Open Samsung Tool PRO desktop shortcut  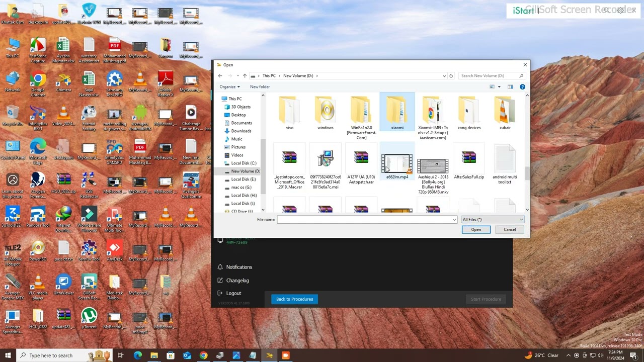pos(114,83)
